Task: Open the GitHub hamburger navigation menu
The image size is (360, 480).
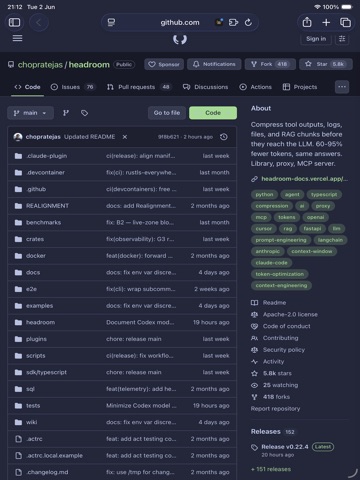Action: coord(17,38)
